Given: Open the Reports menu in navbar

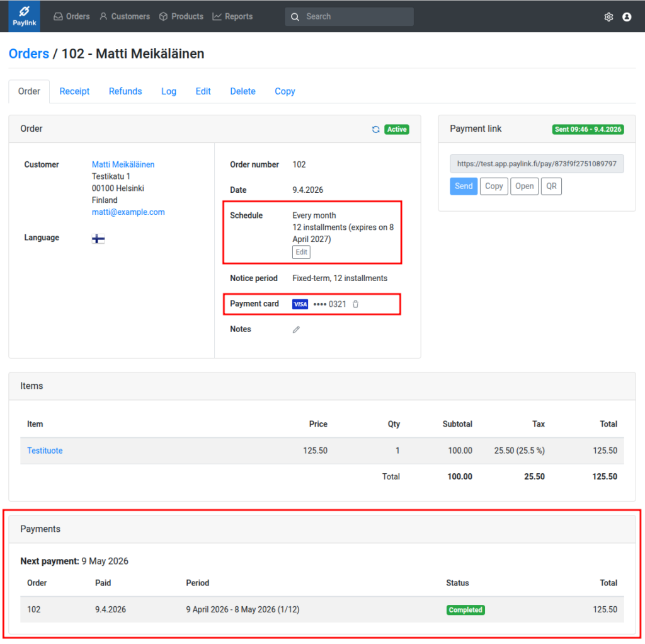Looking at the screenshot, I should pos(232,16).
